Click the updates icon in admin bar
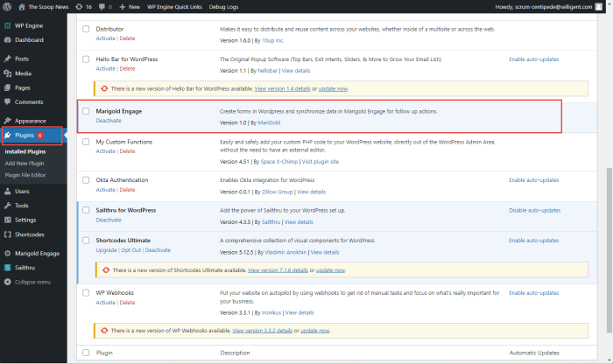Screen dimensions: 613x364 pos(80,6)
